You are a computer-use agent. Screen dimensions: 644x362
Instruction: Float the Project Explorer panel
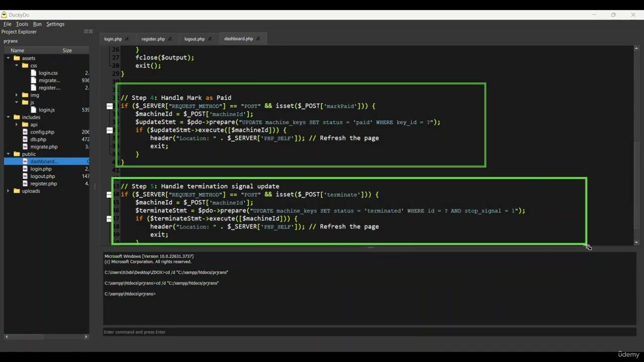(86, 31)
